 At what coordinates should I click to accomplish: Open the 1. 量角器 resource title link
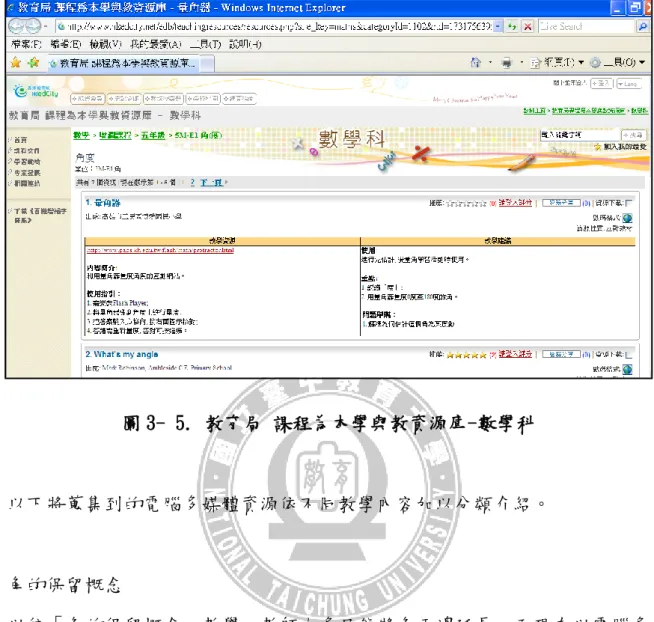click(x=103, y=203)
